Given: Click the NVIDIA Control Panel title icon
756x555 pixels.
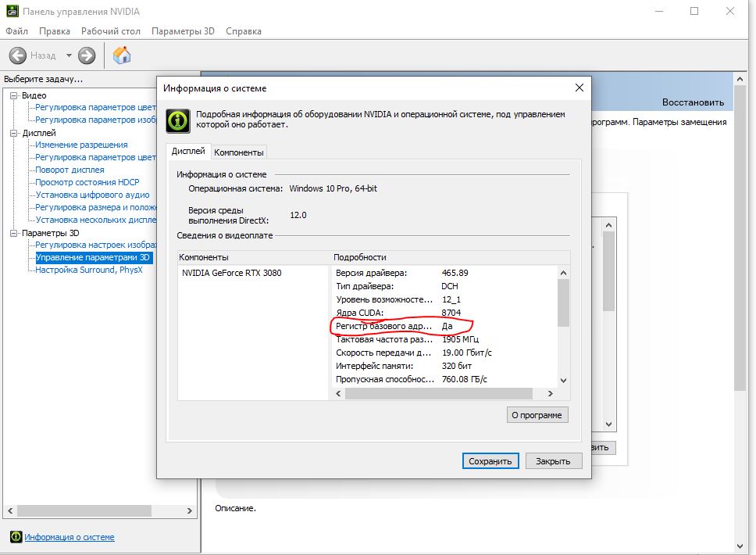Looking at the screenshot, I should click(12, 11).
